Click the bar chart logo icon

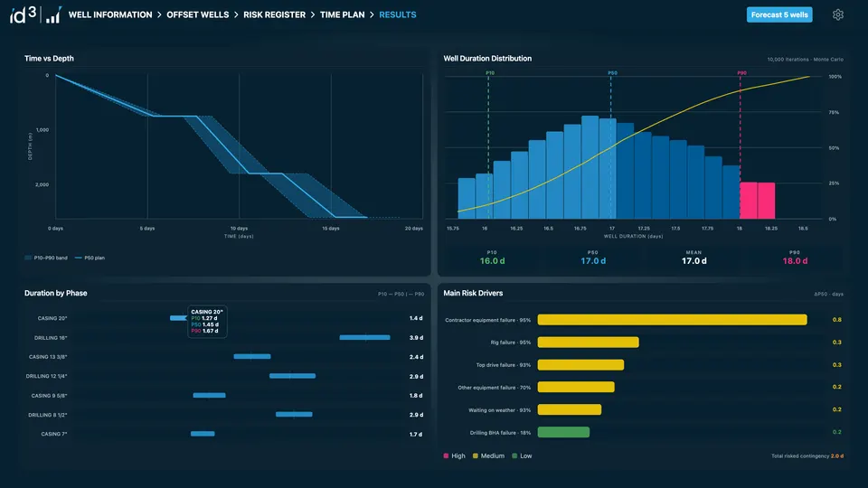point(53,15)
